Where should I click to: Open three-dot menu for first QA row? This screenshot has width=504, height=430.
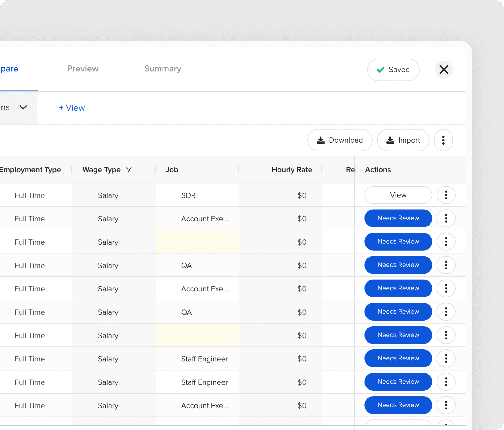[446, 265]
